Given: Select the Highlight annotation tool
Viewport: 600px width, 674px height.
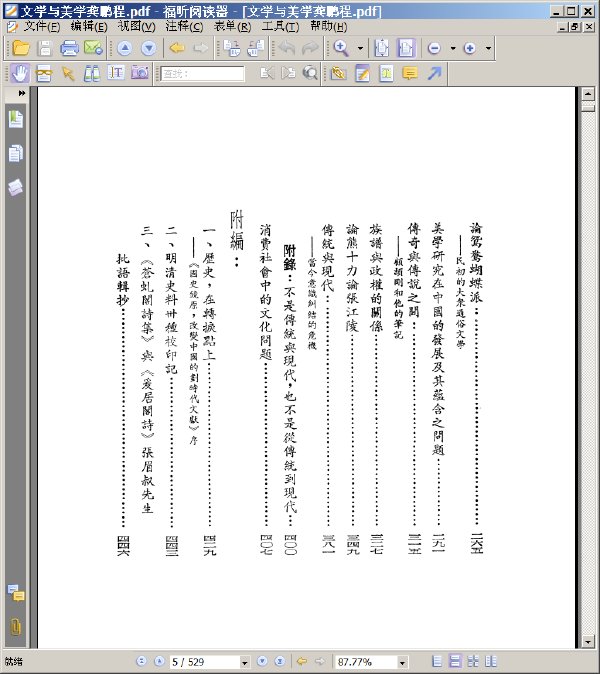Looking at the screenshot, I should pos(339,73).
